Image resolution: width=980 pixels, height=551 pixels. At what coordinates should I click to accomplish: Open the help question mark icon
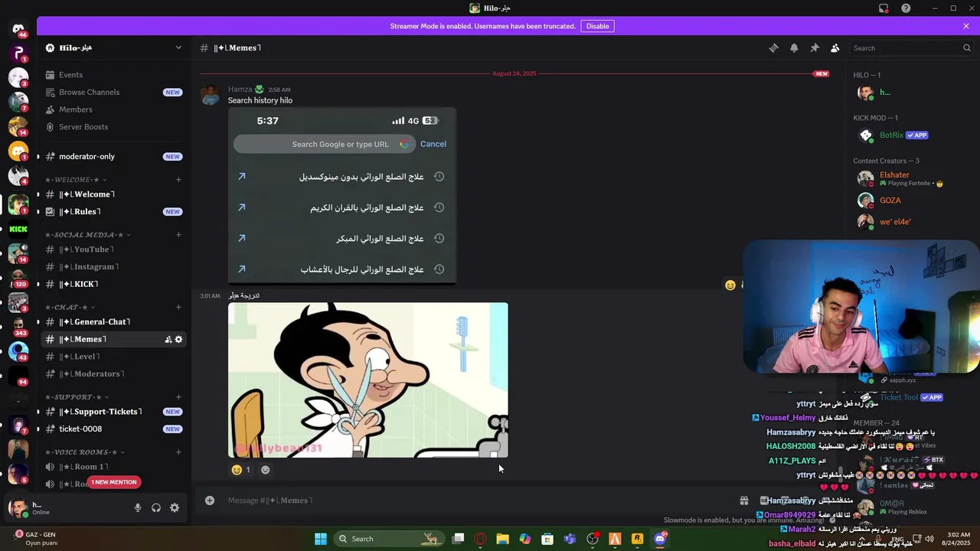[906, 8]
